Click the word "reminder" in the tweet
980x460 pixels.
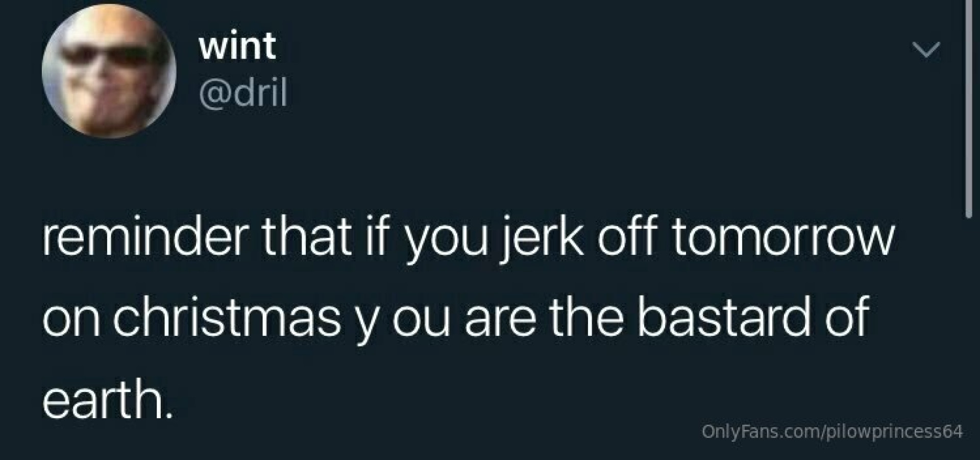145,238
